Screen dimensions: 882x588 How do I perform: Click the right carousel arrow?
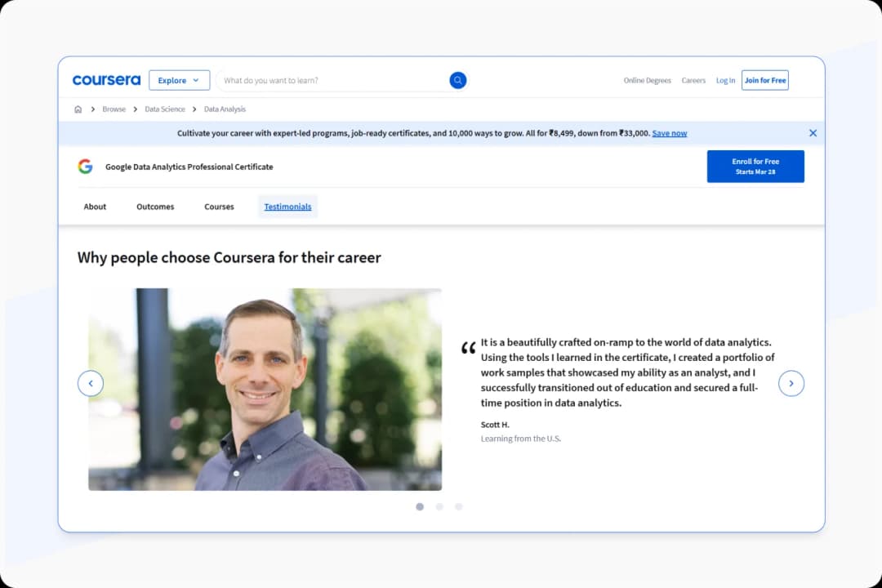(791, 383)
